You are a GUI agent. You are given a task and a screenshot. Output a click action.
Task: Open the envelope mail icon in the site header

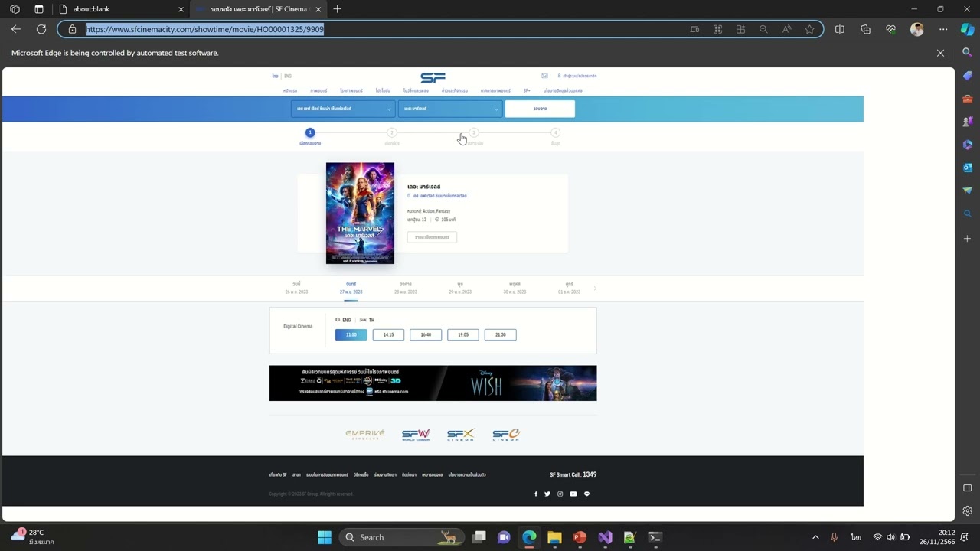544,76
